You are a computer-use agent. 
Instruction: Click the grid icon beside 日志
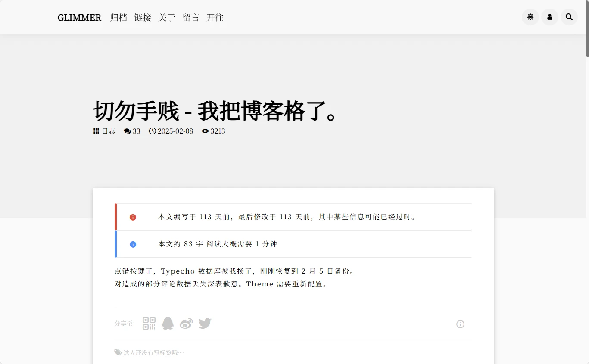(x=97, y=131)
